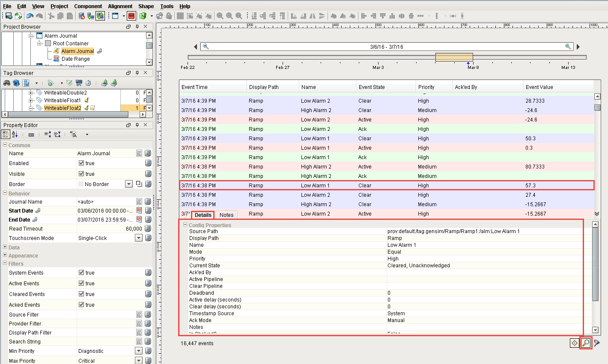Expand the Data category in Property Editor
The width and height of the screenshot is (608, 364).
click(x=4, y=247)
